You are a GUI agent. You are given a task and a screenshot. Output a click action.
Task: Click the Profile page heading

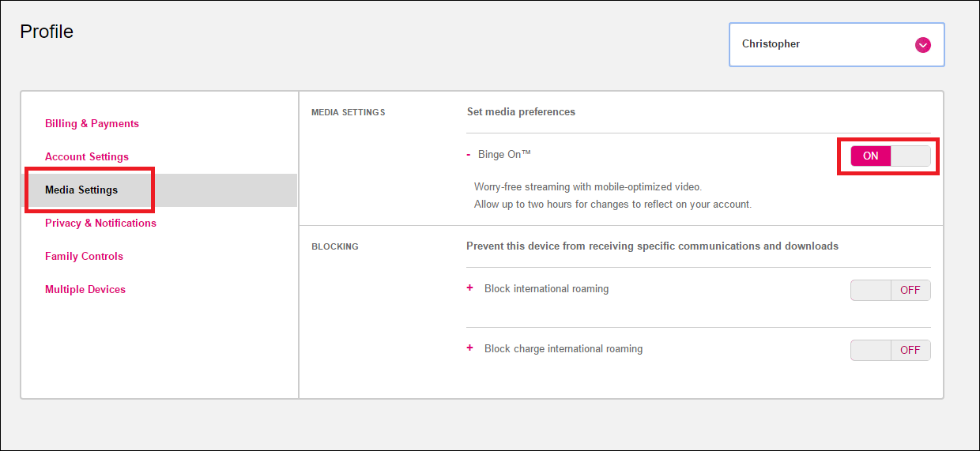[47, 32]
